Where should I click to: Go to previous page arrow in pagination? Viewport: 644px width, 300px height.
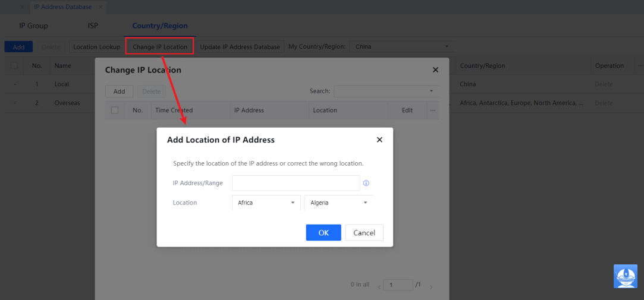[379, 286]
